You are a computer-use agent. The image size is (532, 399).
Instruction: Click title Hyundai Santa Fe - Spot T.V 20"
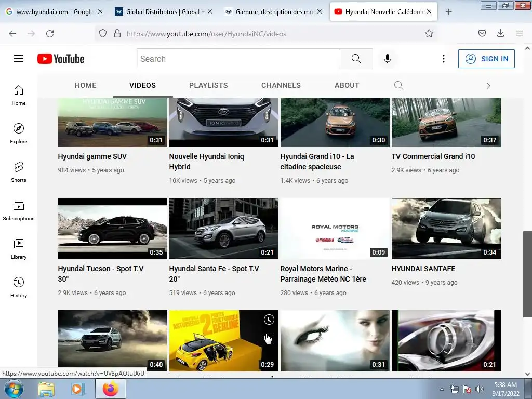pos(214,274)
